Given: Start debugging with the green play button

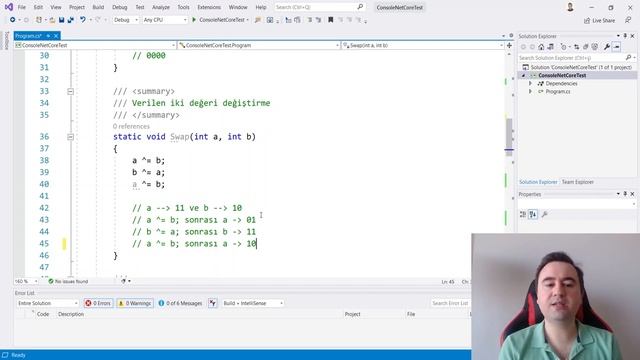Looking at the screenshot, I should point(194,20).
